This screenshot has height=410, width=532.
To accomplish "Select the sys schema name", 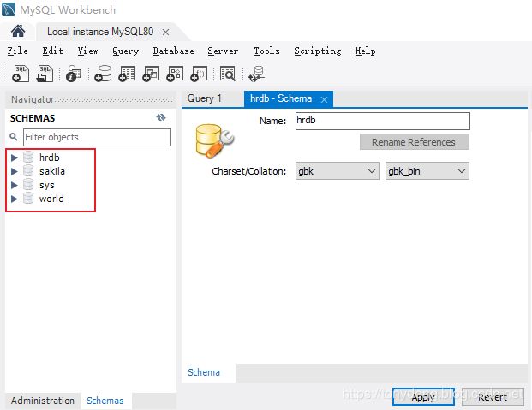I will (47, 185).
